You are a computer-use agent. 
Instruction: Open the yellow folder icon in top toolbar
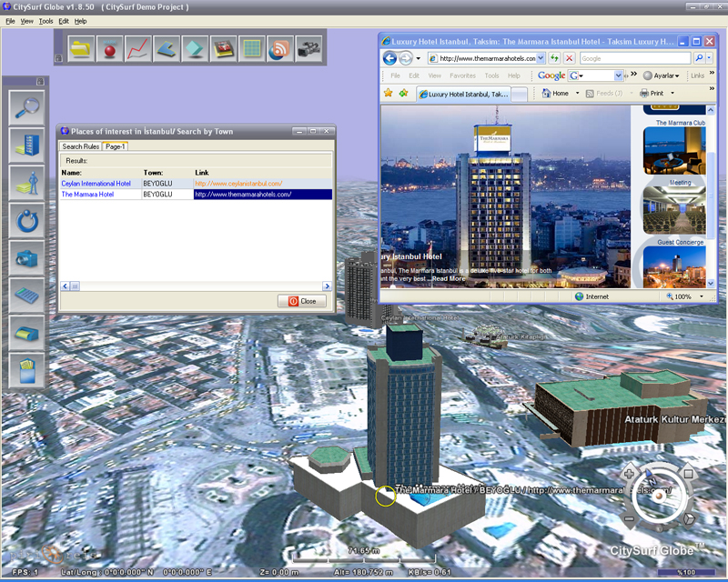(x=81, y=49)
